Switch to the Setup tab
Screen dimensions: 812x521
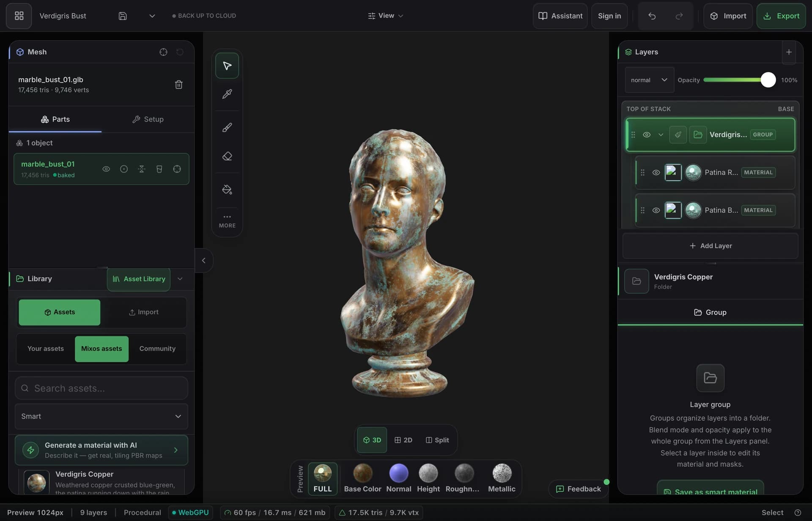148,119
